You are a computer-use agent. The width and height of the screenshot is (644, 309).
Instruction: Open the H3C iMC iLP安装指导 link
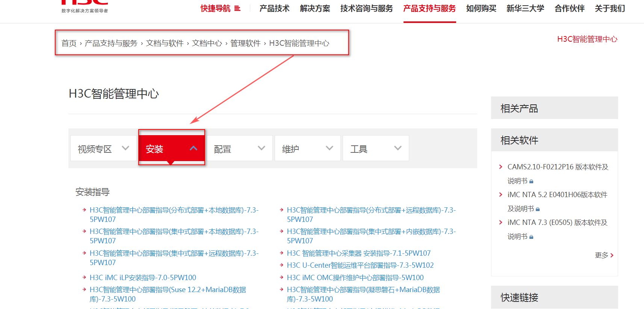click(x=143, y=278)
